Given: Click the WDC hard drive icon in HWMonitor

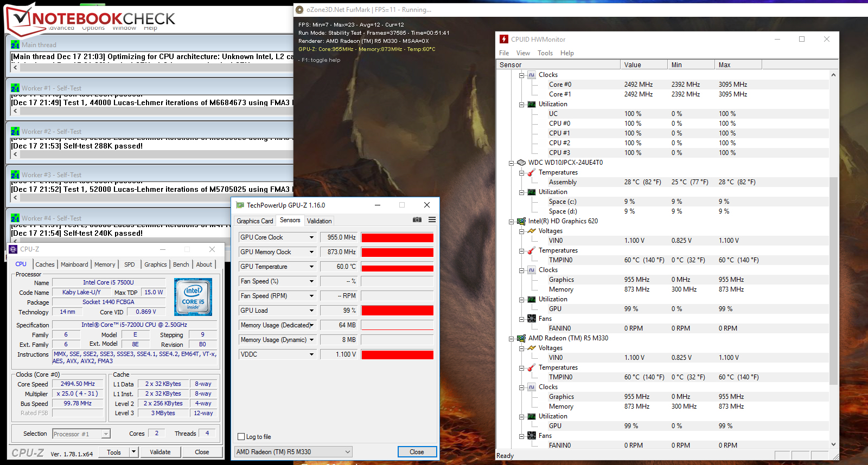Looking at the screenshot, I should click(521, 163).
